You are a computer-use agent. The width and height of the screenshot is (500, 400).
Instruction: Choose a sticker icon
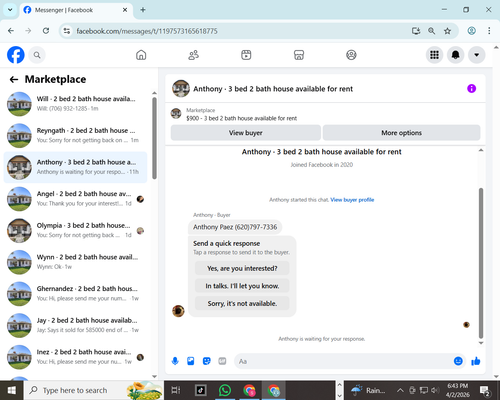[207, 361]
